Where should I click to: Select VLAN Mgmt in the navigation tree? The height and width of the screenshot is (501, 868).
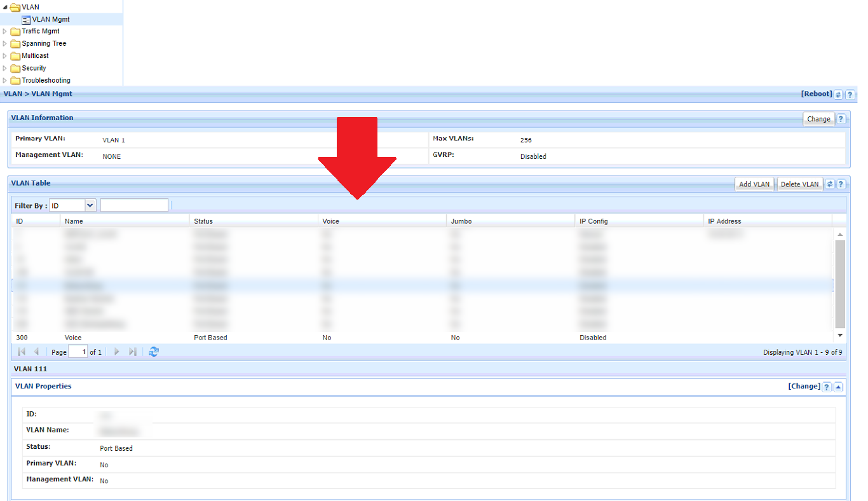(x=50, y=19)
